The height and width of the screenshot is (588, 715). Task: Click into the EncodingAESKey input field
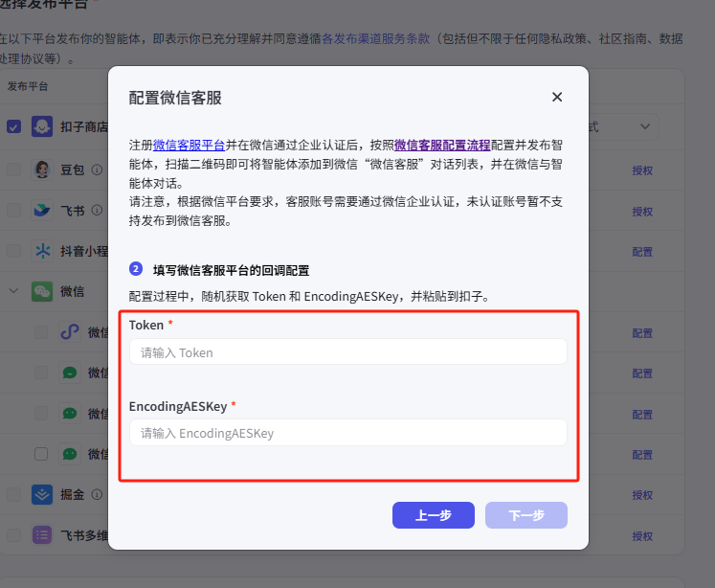coord(348,433)
